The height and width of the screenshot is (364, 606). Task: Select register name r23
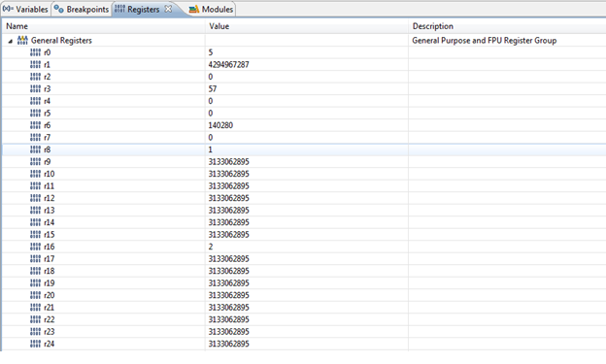pyautogui.click(x=50, y=332)
